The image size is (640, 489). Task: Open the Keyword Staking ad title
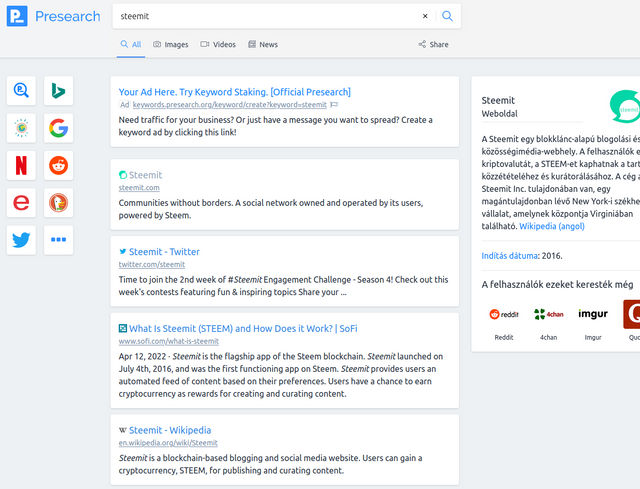tap(235, 92)
